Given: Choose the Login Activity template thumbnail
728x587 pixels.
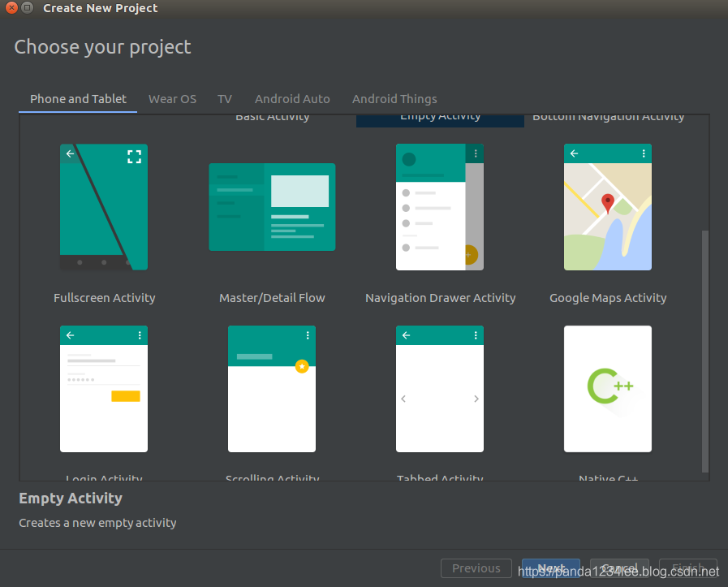Looking at the screenshot, I should 104,389.
